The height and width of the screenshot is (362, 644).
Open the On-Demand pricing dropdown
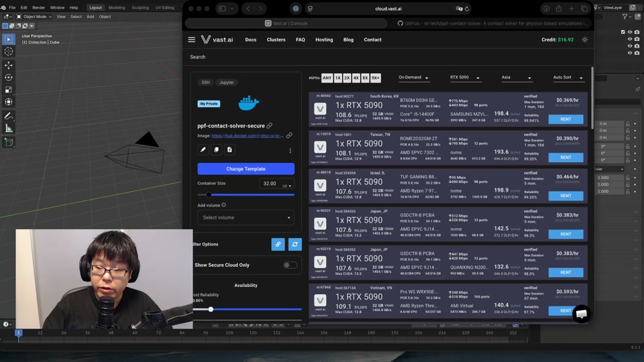(414, 78)
